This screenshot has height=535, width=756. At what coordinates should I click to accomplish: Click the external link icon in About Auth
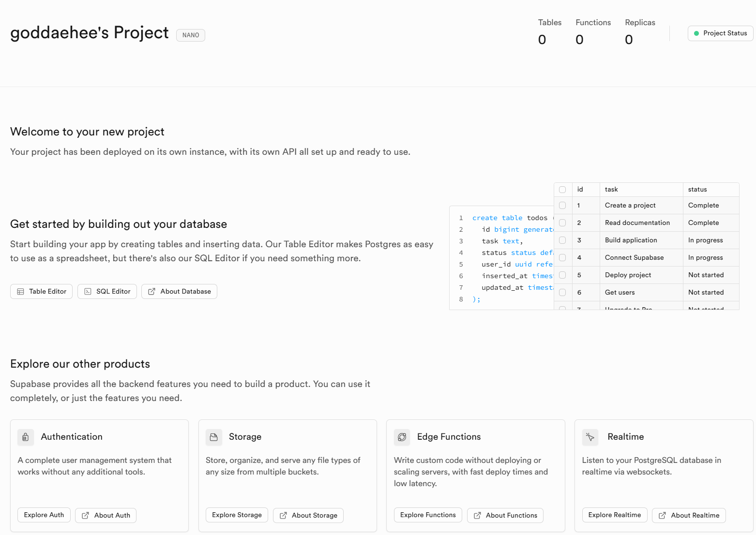point(85,516)
